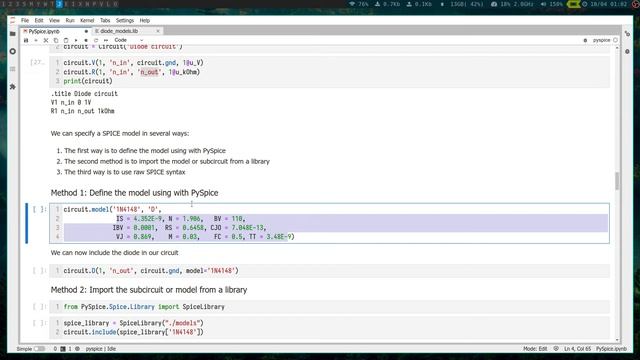Click the spice_library include code cell
Viewport: 640px width, 360px height.
coord(329,327)
